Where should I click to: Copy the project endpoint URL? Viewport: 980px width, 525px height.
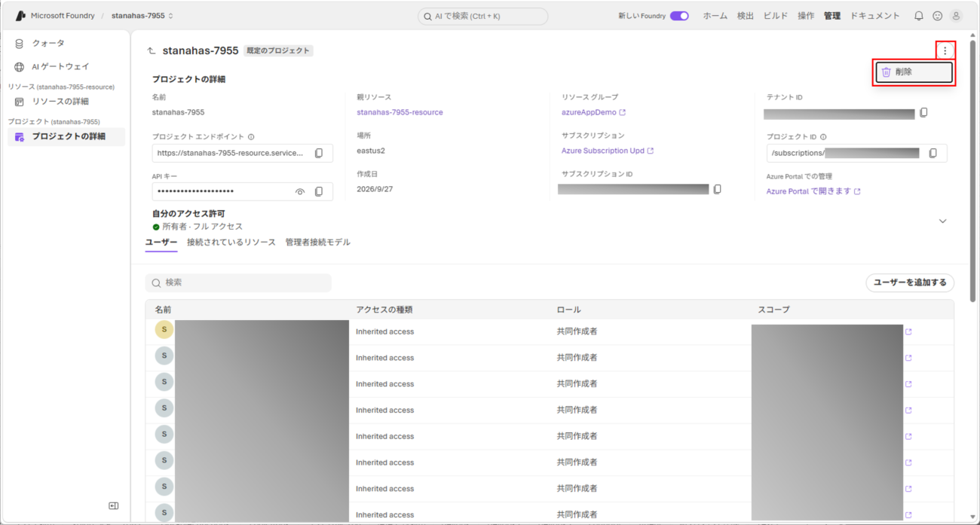tap(319, 153)
